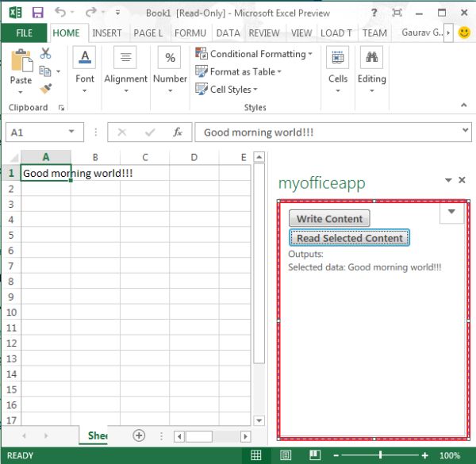Open app menu arrow inside task pane
The width and height of the screenshot is (476, 464).
point(451,212)
